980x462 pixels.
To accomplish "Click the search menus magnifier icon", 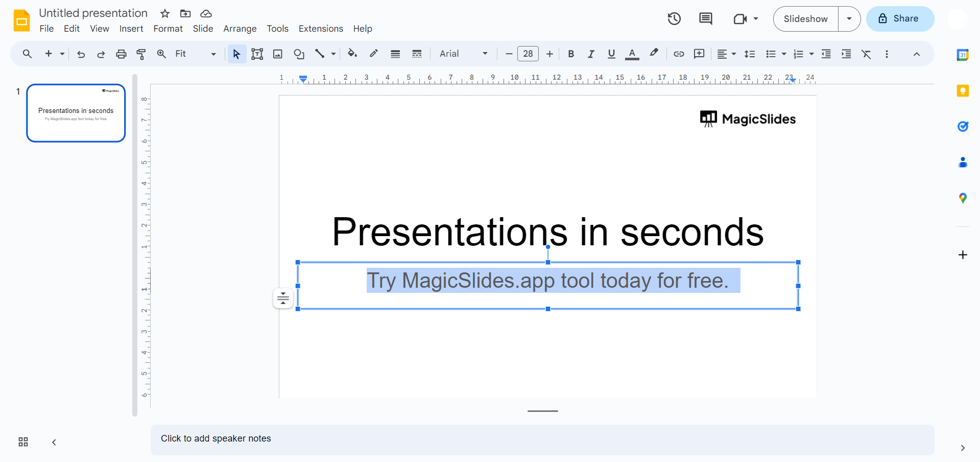I will tap(27, 54).
